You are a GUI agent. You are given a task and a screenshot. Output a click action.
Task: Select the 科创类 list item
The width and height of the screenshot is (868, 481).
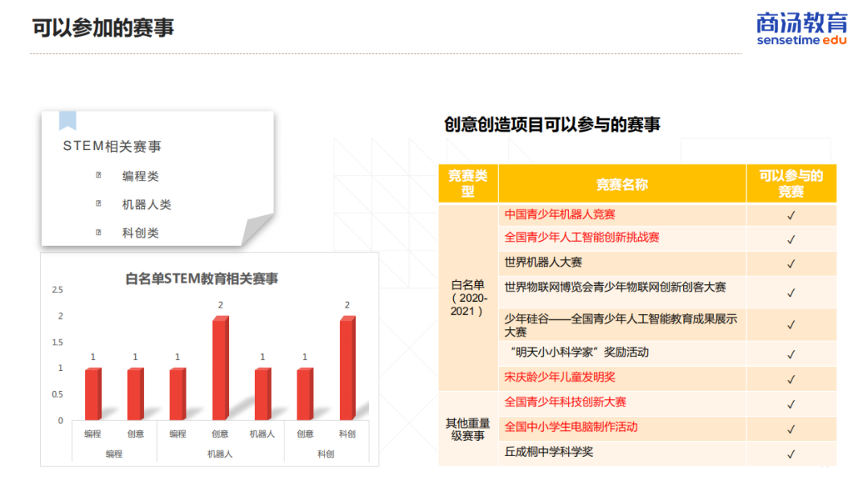click(141, 233)
